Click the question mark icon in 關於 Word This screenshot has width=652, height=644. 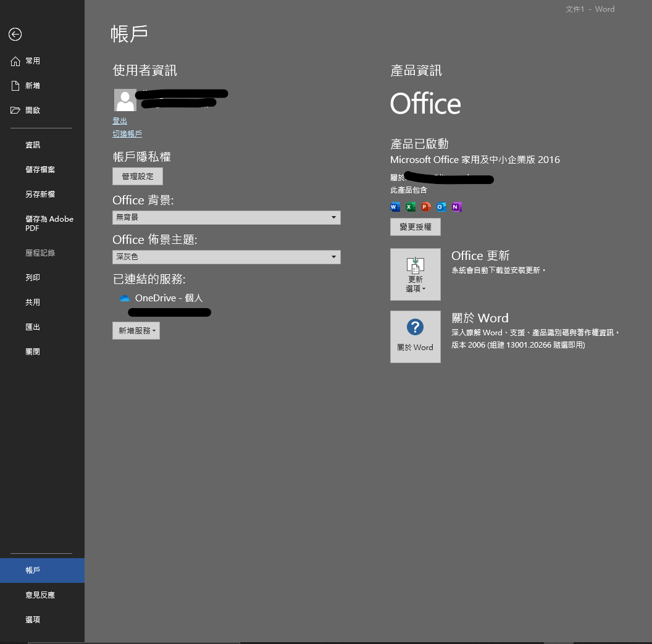(415, 327)
